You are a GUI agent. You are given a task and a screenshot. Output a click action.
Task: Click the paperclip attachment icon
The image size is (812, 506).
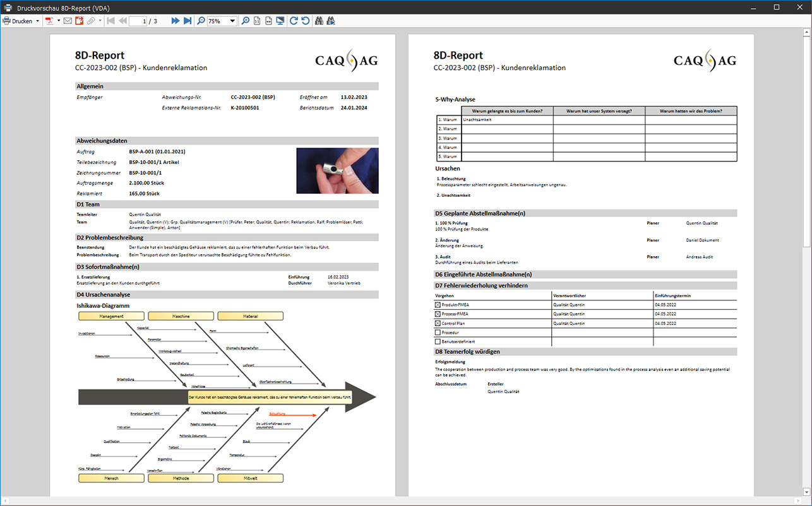tap(91, 21)
